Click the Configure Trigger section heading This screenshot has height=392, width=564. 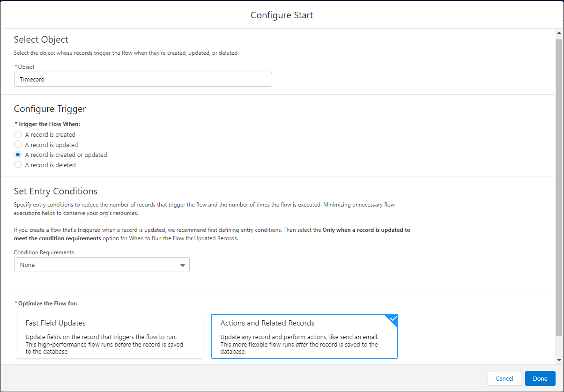pos(50,109)
